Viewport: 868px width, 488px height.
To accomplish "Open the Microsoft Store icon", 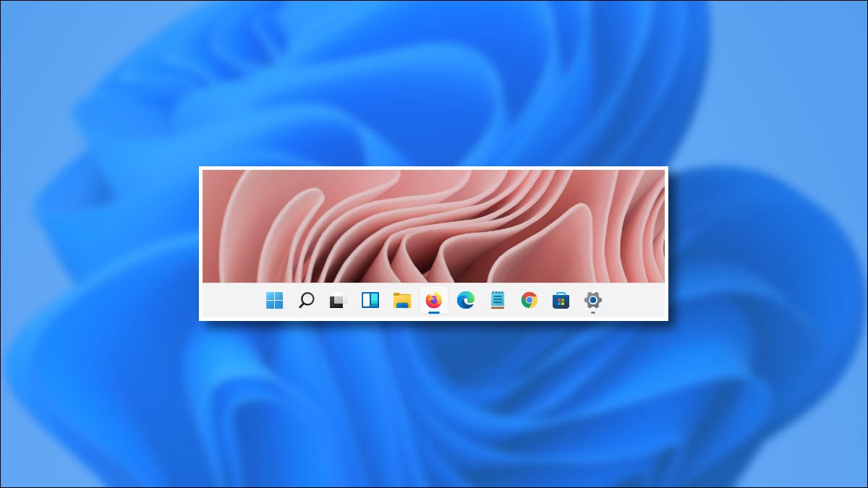I will [x=561, y=300].
